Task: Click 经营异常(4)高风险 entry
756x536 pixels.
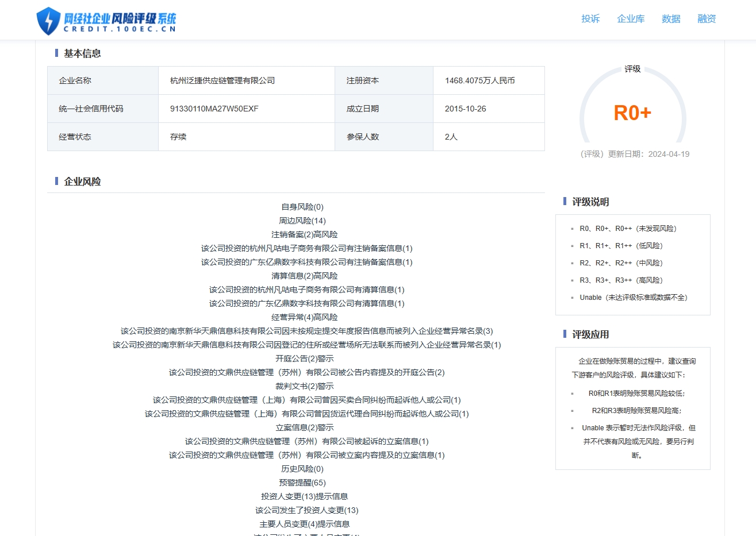Action: 305,317
